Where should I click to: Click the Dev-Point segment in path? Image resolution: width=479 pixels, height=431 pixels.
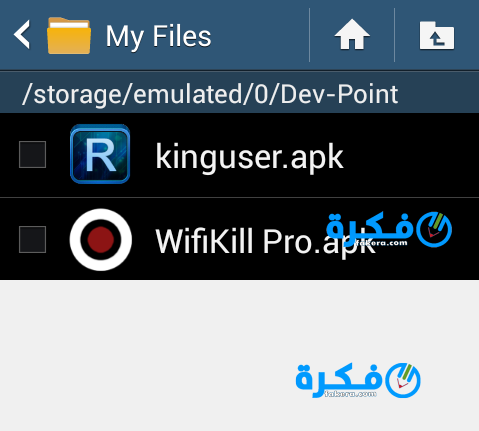pos(339,94)
